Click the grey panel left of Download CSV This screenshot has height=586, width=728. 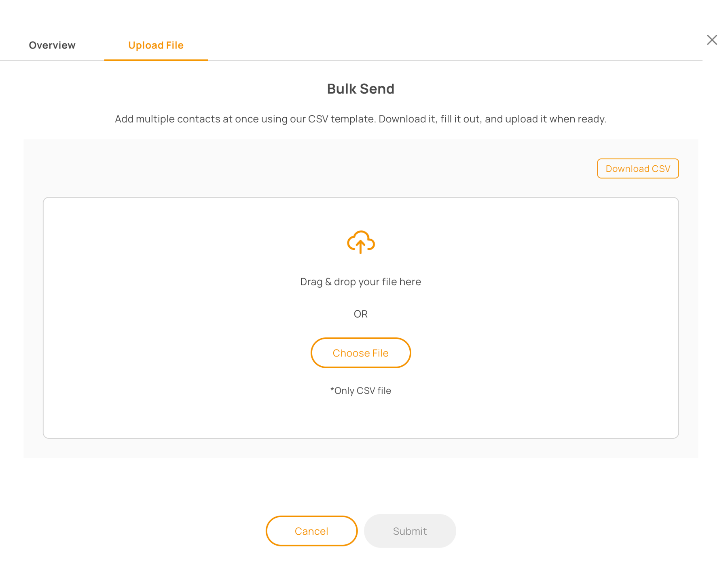tap(324, 169)
